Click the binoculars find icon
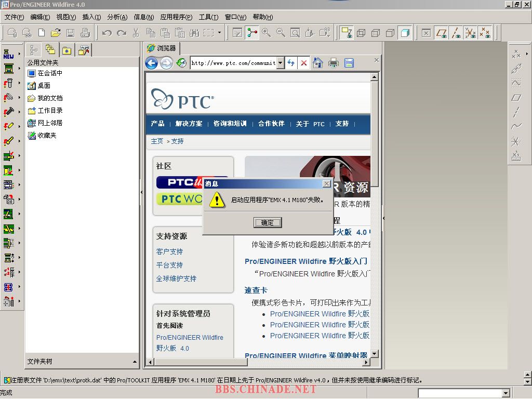 194,33
